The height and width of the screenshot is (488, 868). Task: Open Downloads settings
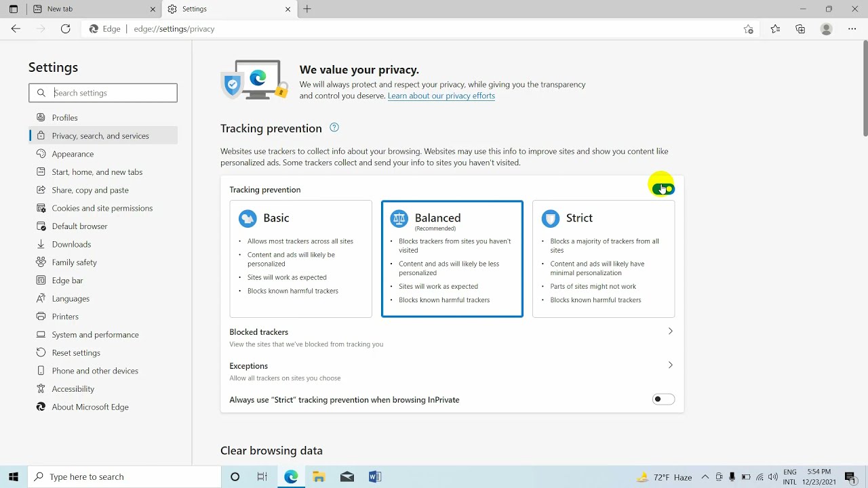pos(103,244)
